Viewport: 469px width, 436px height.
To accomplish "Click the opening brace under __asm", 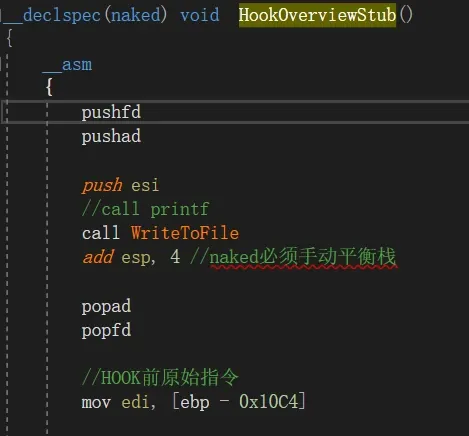I will [x=49, y=87].
